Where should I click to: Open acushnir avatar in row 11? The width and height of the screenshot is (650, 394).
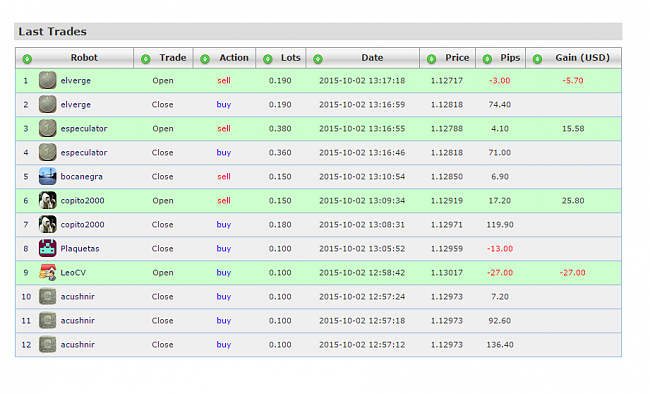pyautogui.click(x=47, y=321)
